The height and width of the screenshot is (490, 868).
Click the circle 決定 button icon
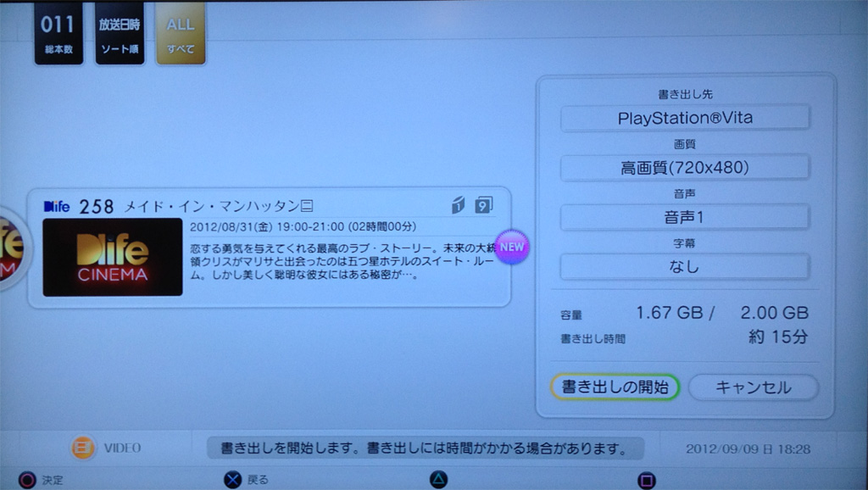point(26,480)
